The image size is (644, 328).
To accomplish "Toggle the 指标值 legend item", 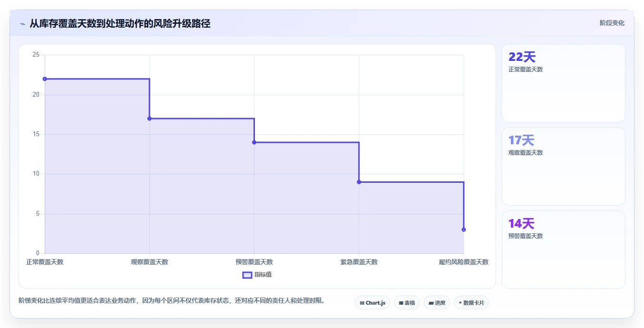I will (x=257, y=275).
